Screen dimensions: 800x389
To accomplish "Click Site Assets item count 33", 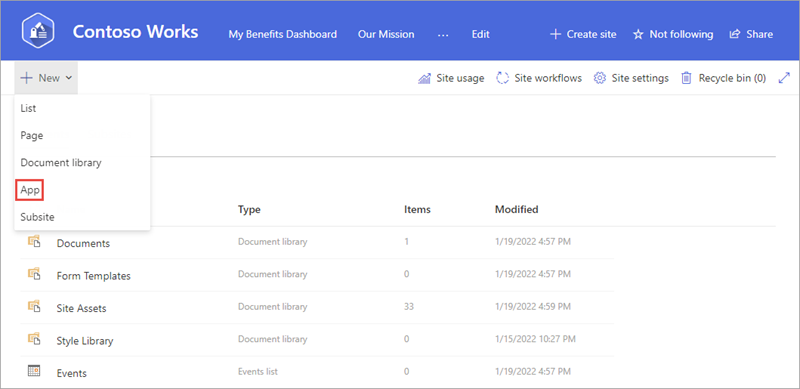I will click(x=409, y=307).
